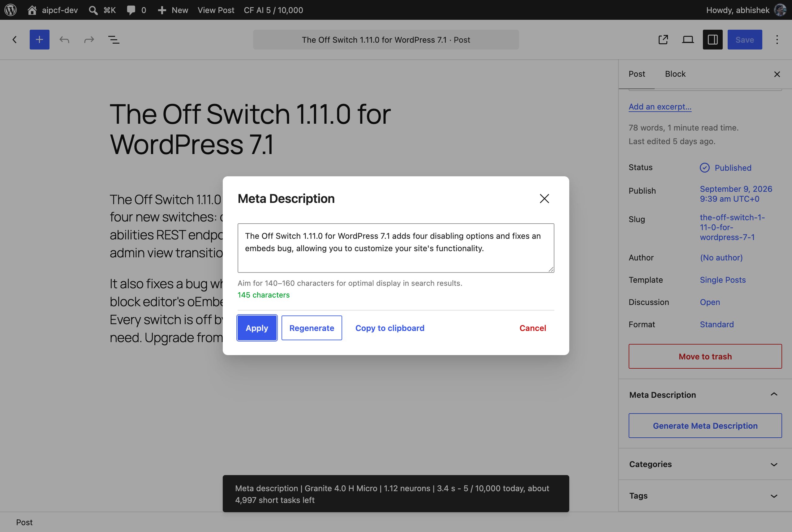Close the Meta Description dialog

pyautogui.click(x=544, y=199)
